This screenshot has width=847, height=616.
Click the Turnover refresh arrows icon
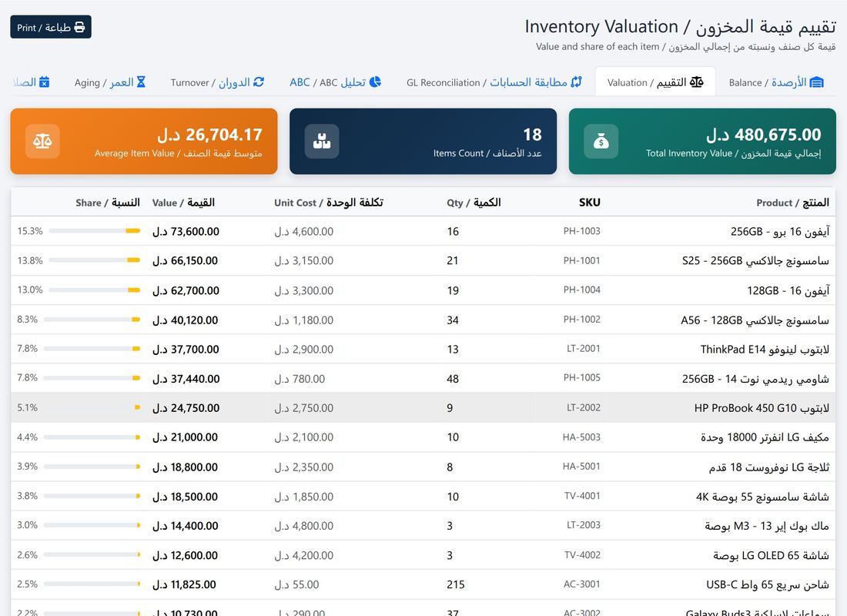point(259,82)
